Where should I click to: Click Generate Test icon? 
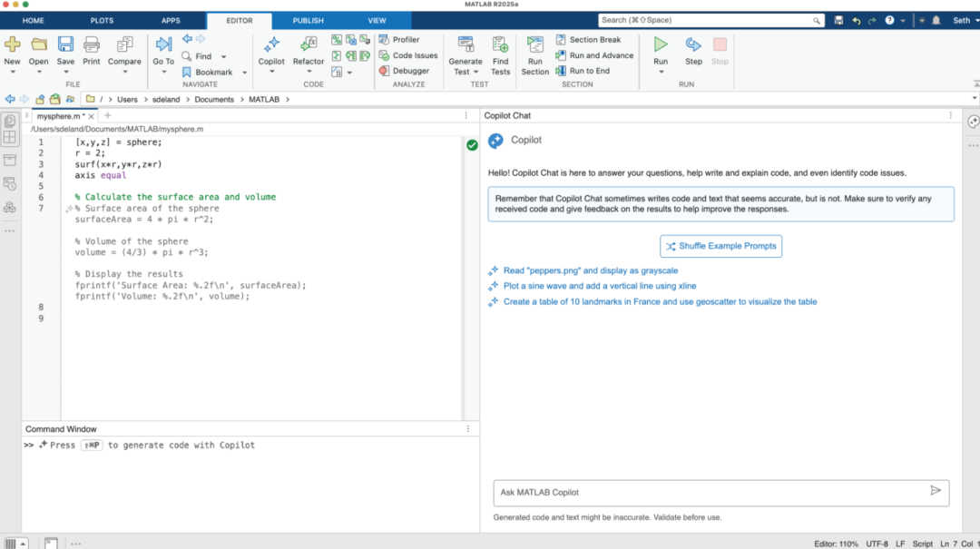(x=465, y=44)
